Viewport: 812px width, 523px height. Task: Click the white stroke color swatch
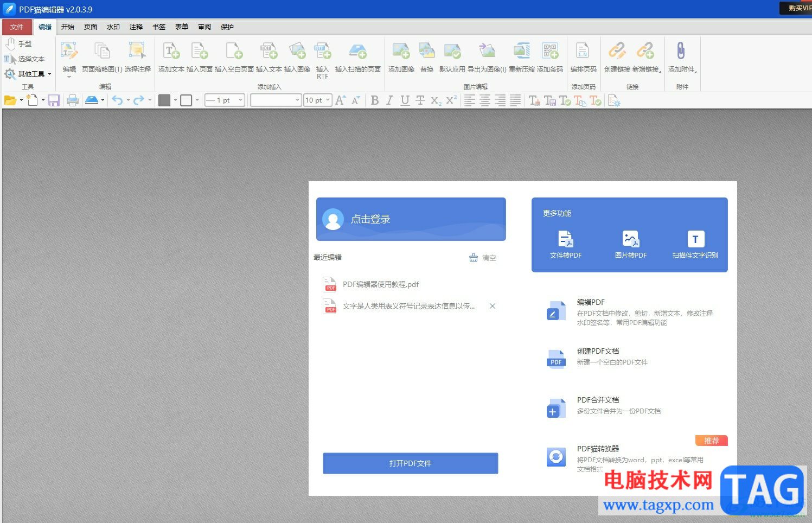[186, 100]
